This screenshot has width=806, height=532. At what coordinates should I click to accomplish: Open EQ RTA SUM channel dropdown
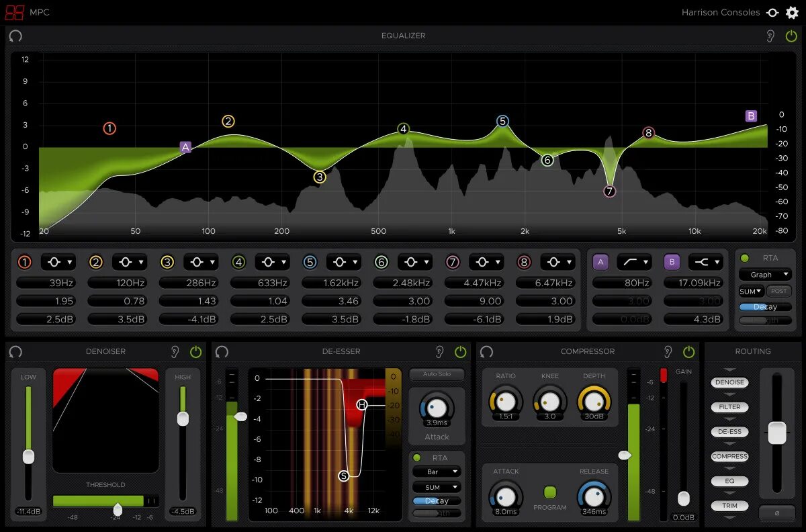pyautogui.click(x=752, y=291)
